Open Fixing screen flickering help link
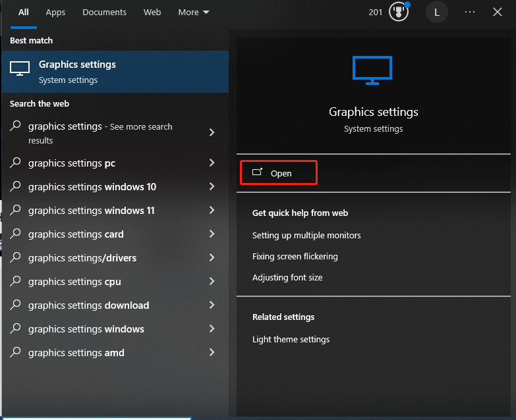516x420 pixels. tap(295, 256)
